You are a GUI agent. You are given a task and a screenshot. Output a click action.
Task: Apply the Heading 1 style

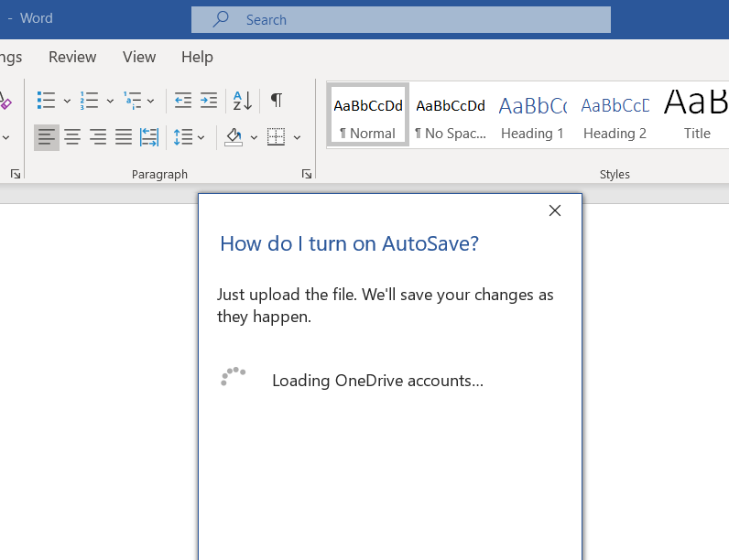click(532, 115)
